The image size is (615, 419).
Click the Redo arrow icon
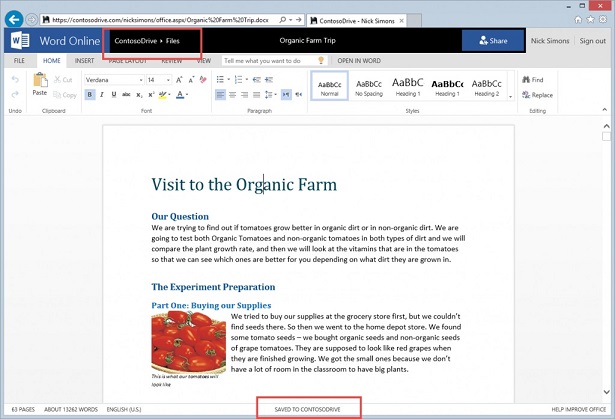pos(15,95)
